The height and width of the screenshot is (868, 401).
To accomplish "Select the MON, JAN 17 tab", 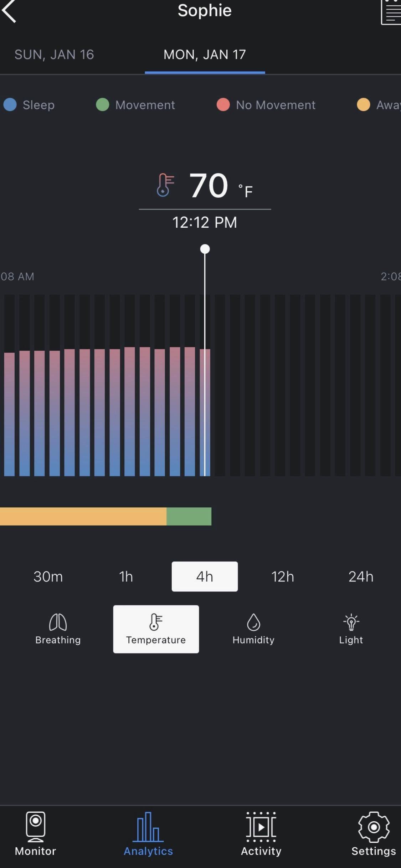I will [205, 55].
